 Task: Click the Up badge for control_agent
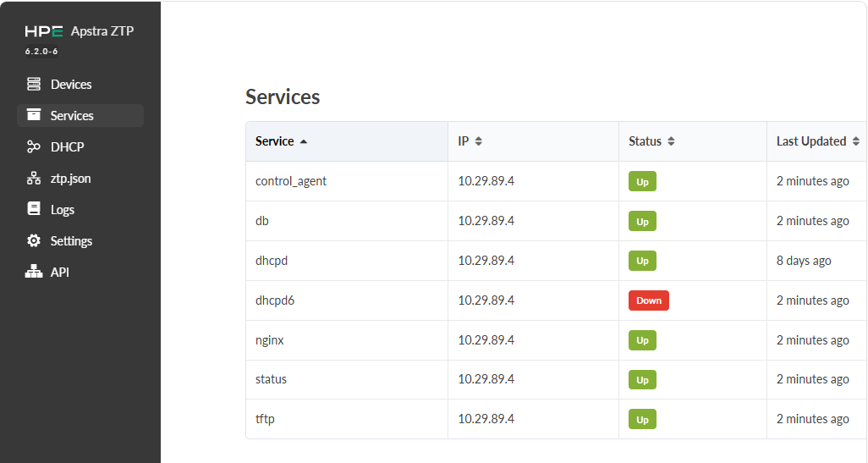coord(642,182)
